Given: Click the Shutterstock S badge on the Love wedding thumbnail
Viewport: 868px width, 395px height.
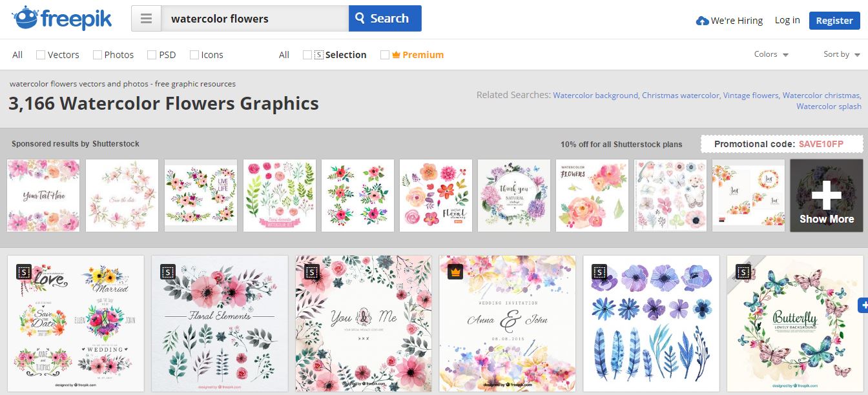Looking at the screenshot, I should pos(24,272).
